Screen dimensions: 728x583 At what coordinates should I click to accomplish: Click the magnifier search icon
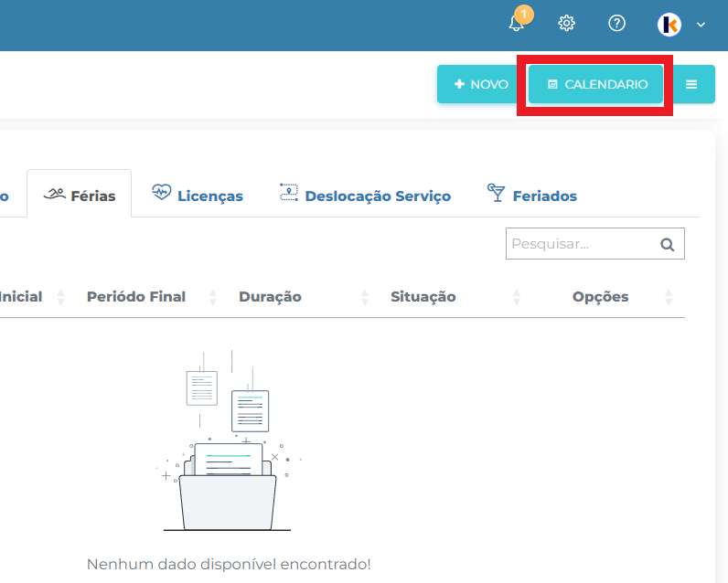(668, 244)
